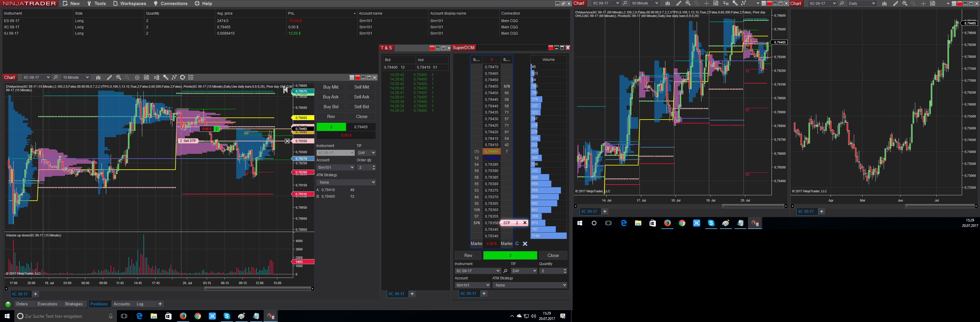Image resolution: width=980 pixels, height=322 pixels.
Task: Open indicators icon in 60 Minute chart
Action: [743, 3]
